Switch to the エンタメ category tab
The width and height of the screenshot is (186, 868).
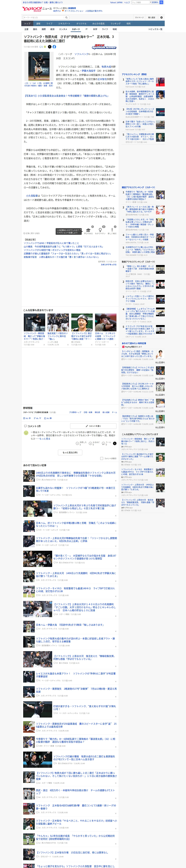click(x=63, y=29)
